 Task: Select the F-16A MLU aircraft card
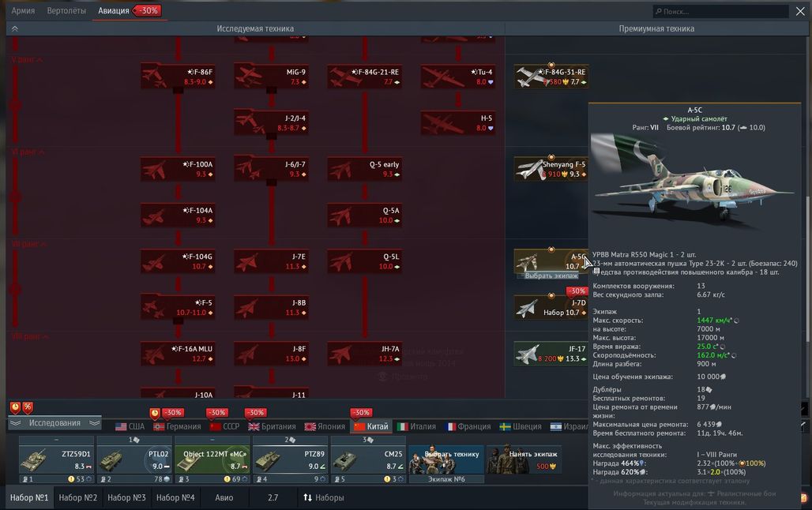[178, 353]
